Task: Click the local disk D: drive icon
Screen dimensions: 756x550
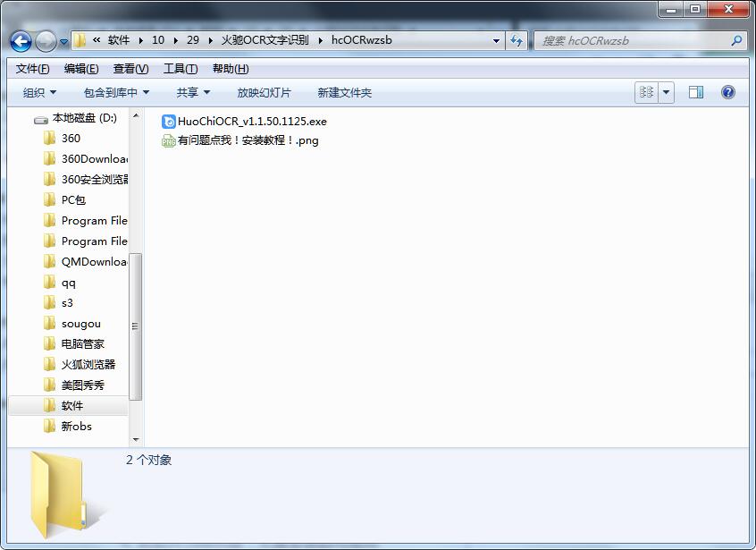Action: (41, 119)
